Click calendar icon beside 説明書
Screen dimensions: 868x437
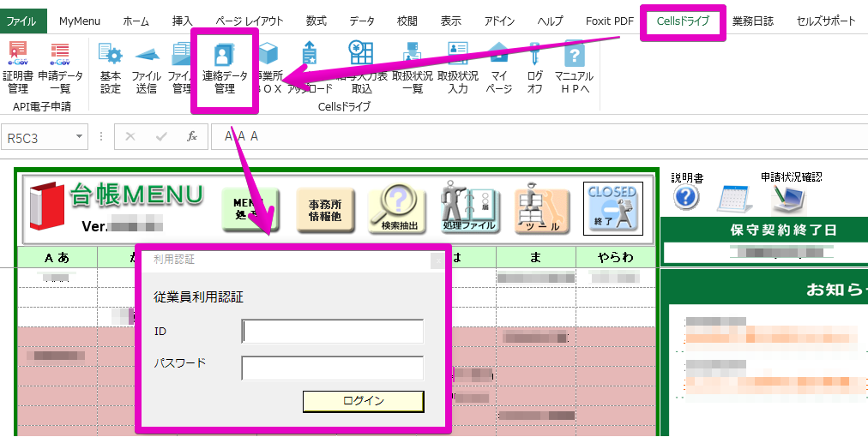coord(735,199)
